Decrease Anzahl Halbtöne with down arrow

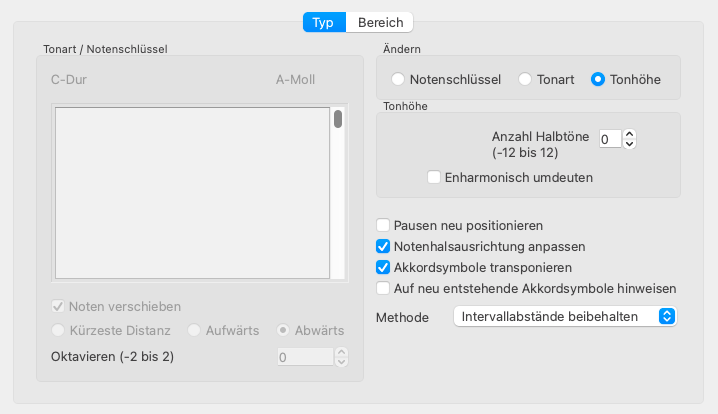click(x=630, y=145)
